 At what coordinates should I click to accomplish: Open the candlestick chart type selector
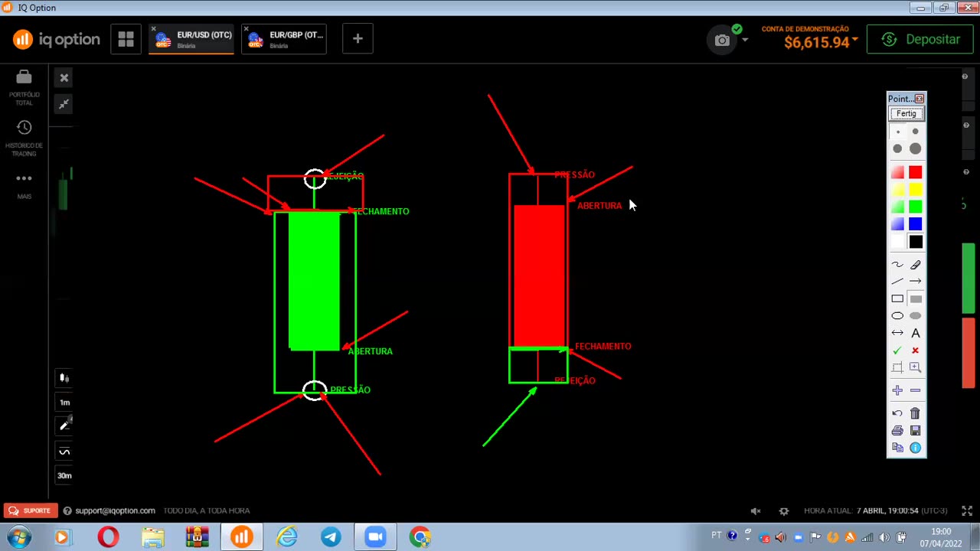[x=64, y=378]
